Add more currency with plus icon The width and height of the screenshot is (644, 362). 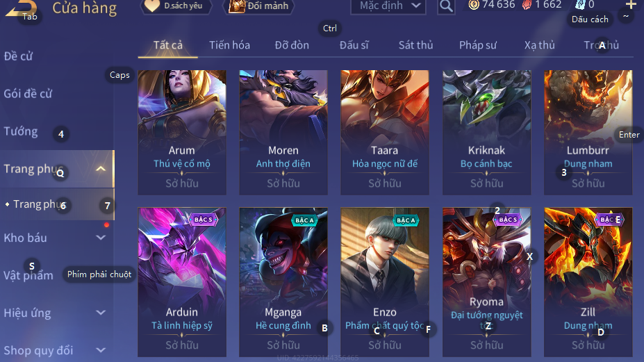630,5
